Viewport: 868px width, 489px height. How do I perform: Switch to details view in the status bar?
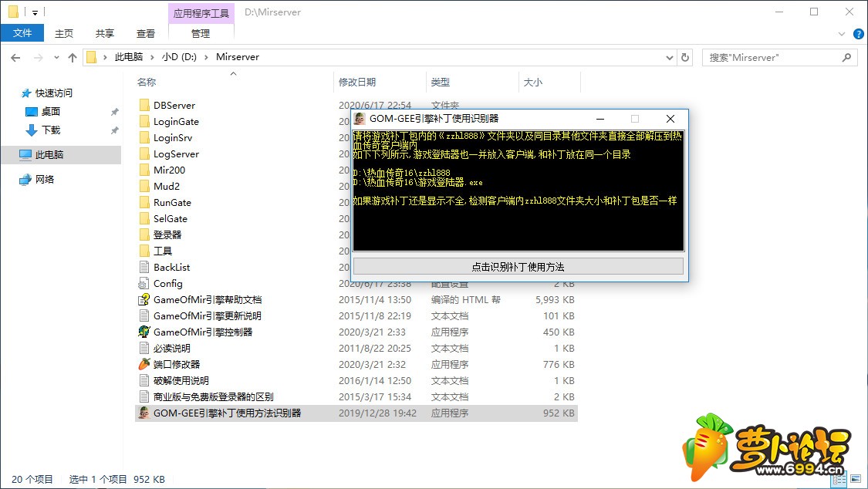(839, 480)
